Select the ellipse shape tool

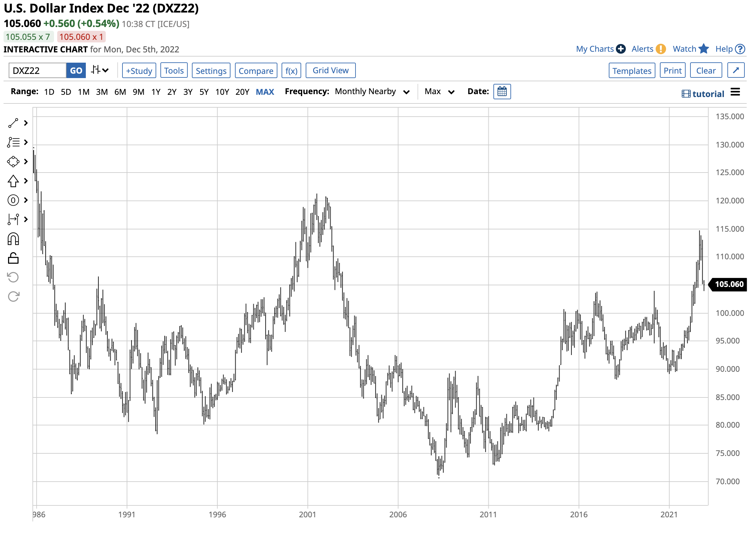13,161
